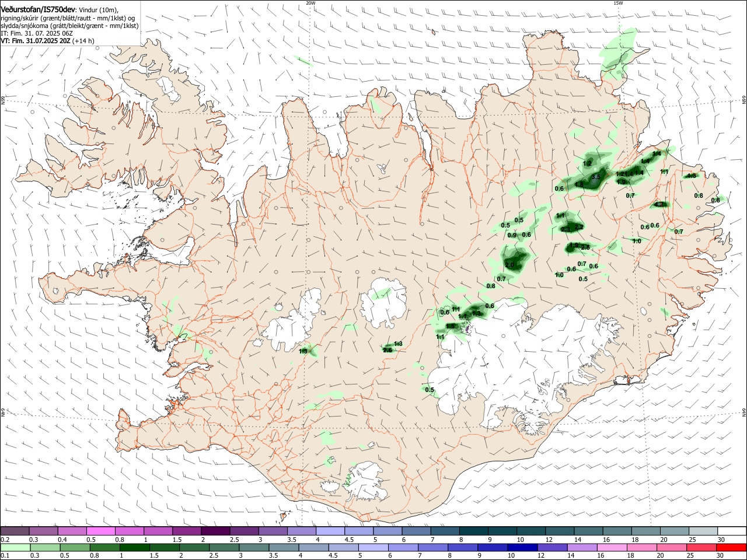Click the 3.5 precipitation value on the map
The image size is (747, 560).
pos(596,177)
